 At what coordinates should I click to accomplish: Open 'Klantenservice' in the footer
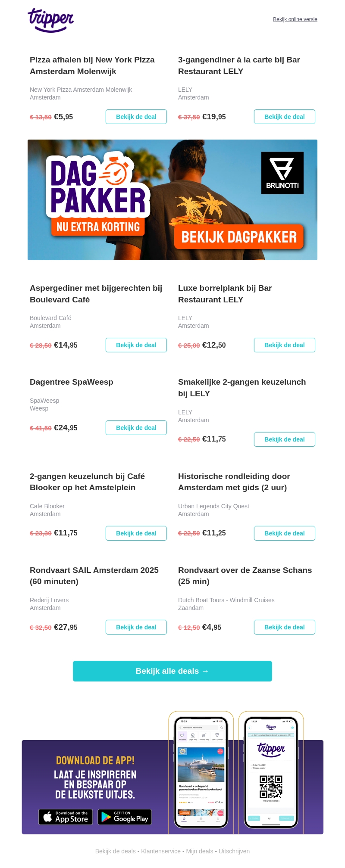pos(161,851)
